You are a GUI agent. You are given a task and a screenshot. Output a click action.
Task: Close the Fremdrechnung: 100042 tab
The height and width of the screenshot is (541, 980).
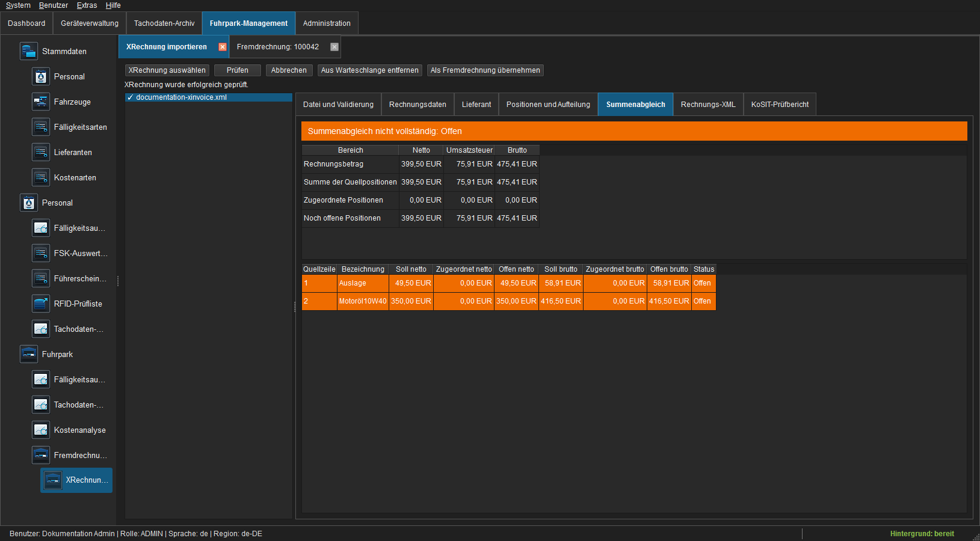pyautogui.click(x=334, y=47)
